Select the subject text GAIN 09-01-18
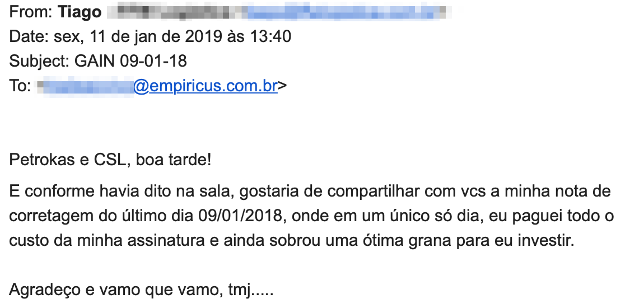The height and width of the screenshot is (308, 644). tap(130, 61)
